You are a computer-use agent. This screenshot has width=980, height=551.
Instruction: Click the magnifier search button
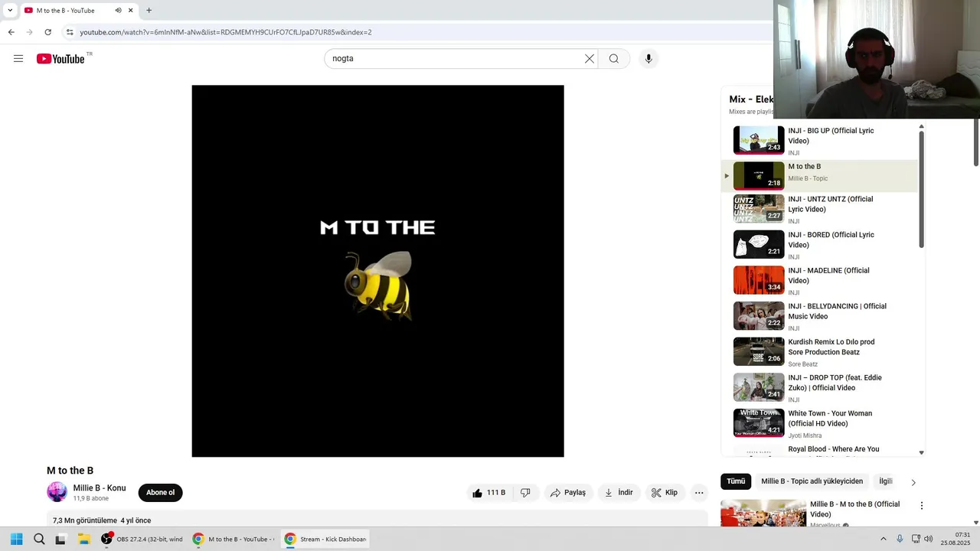614,59
